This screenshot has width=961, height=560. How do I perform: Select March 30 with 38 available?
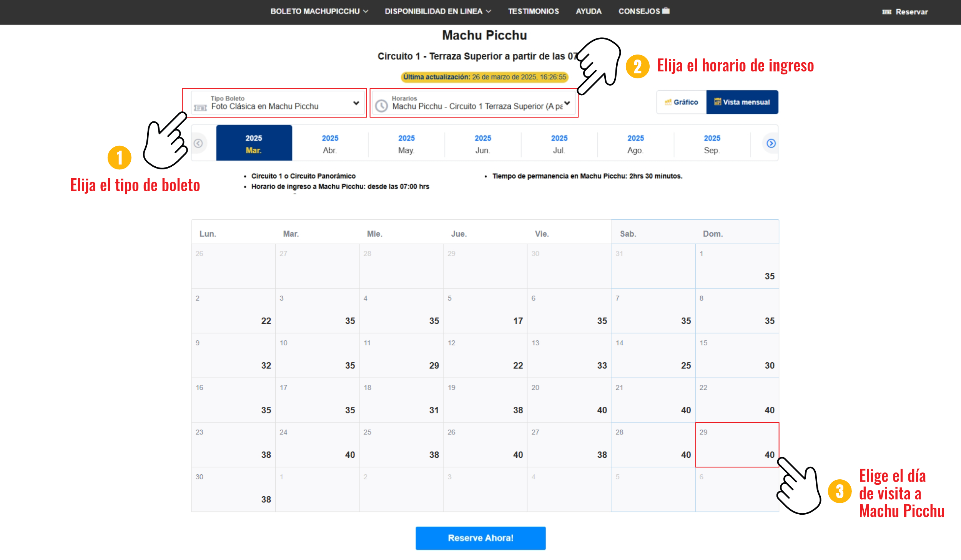click(x=233, y=489)
